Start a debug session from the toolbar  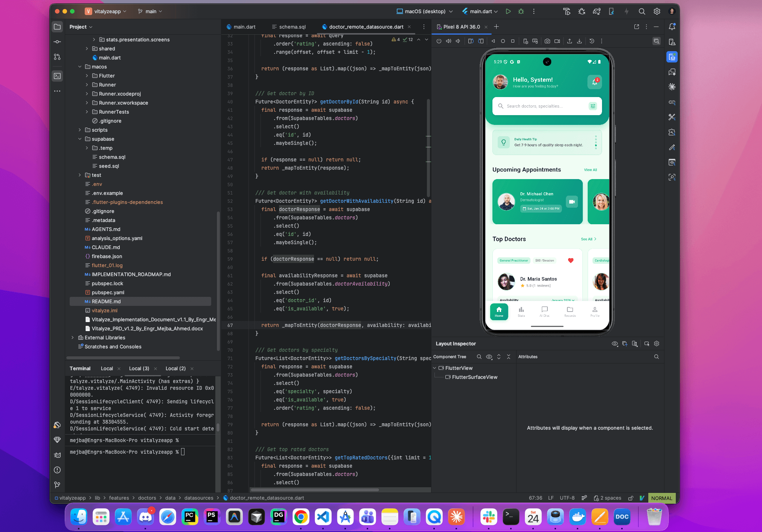[x=521, y=11]
